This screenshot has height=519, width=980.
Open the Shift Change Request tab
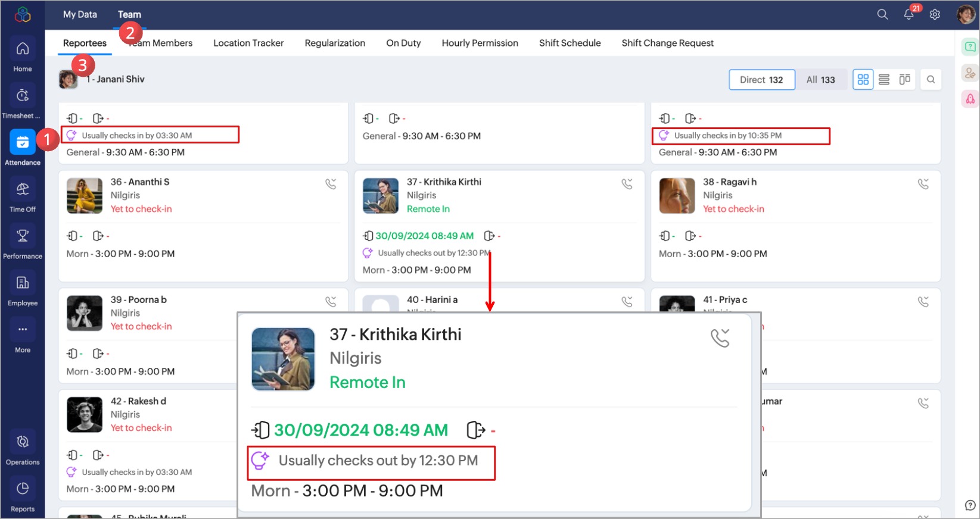tap(667, 43)
